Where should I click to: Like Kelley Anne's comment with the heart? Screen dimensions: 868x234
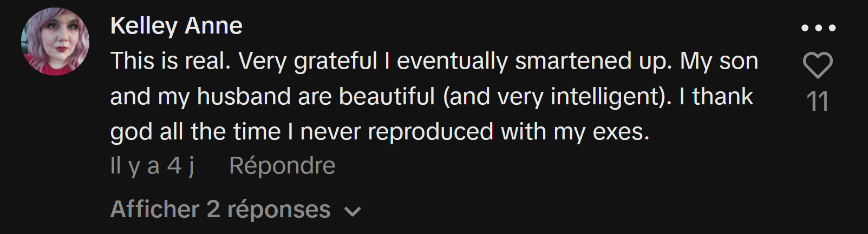[817, 65]
